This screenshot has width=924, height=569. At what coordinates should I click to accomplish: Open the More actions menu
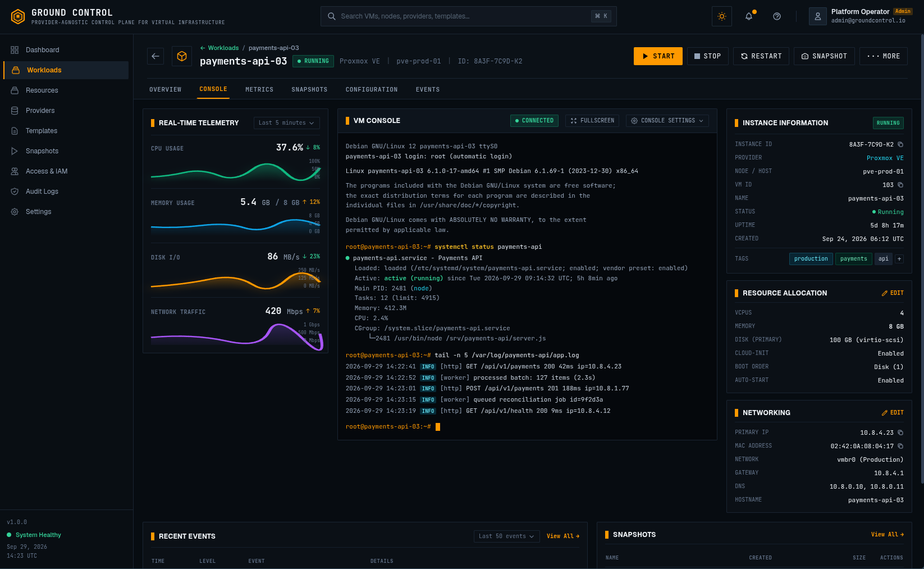(884, 56)
